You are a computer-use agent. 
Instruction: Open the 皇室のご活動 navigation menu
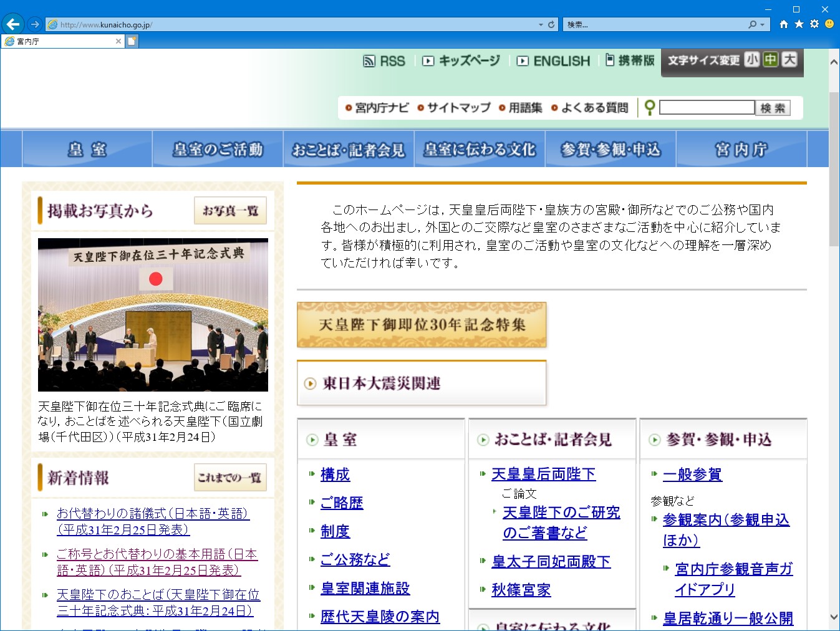point(218,150)
